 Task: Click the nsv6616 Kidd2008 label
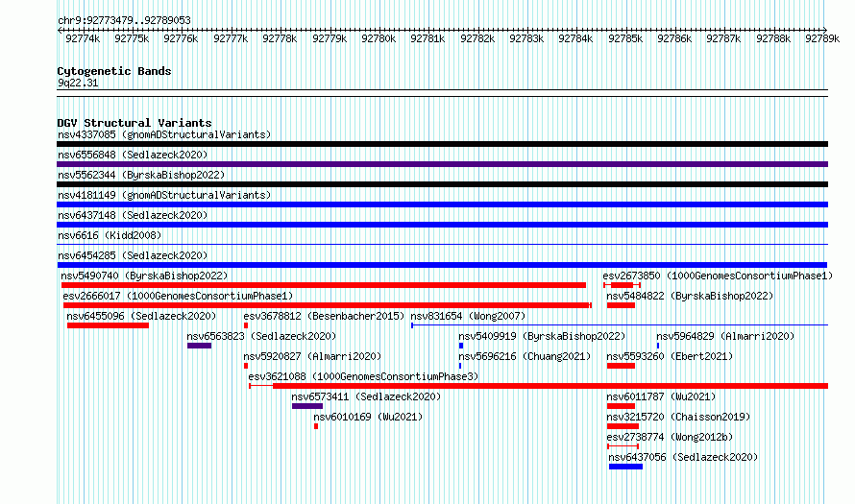click(110, 235)
